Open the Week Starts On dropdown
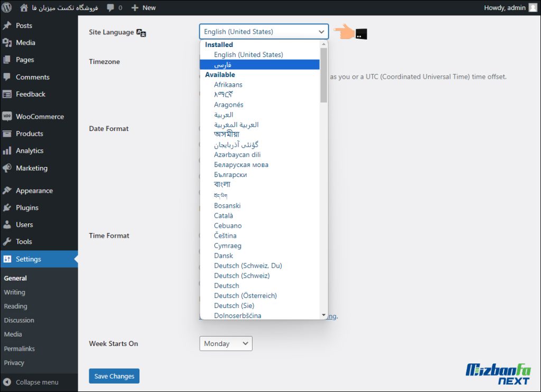The image size is (541, 392). (x=226, y=343)
